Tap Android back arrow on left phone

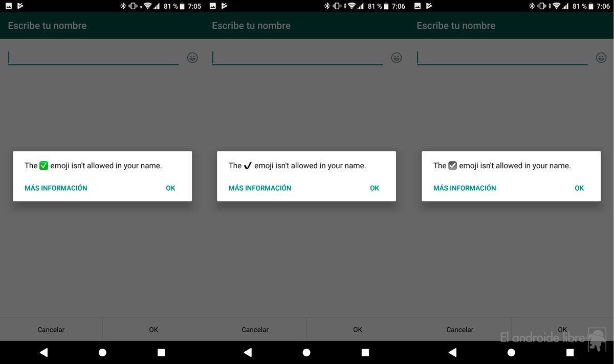43,352
